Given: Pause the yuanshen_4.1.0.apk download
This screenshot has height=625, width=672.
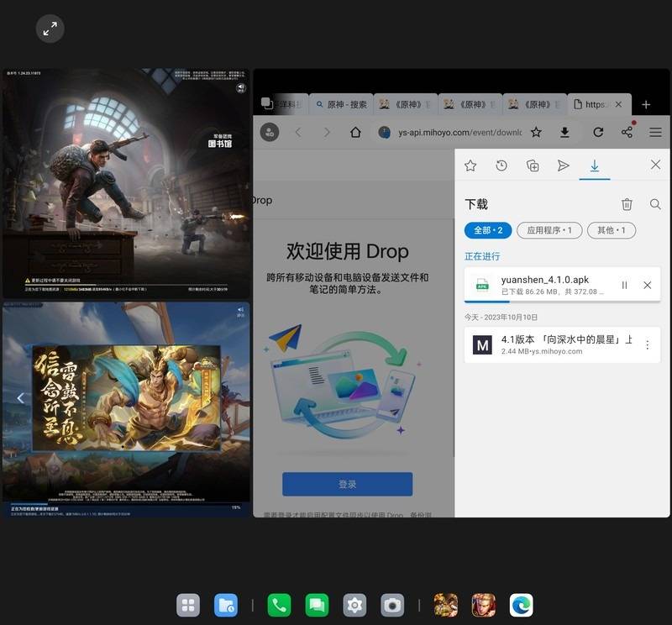Looking at the screenshot, I should (624, 286).
